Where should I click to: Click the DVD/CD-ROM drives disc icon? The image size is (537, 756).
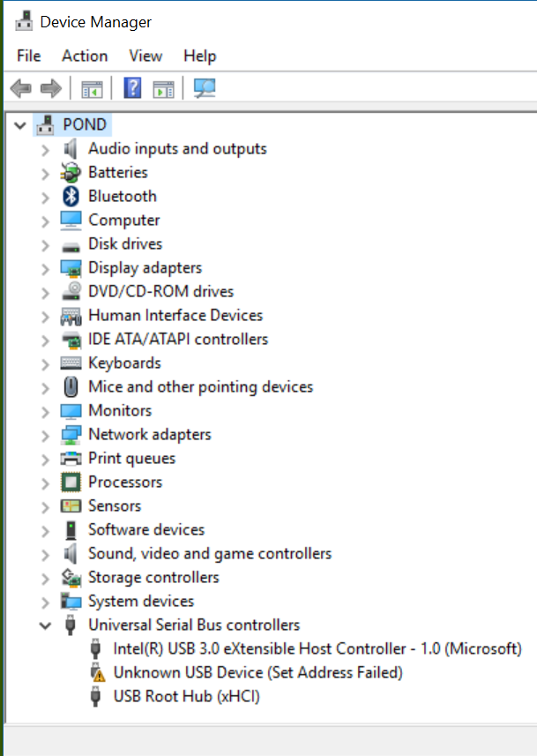point(71,291)
